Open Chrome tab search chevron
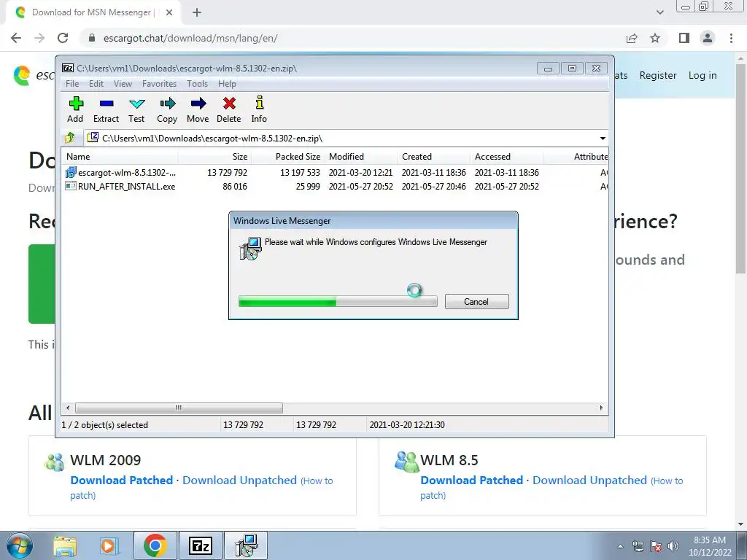This screenshot has height=560, width=747. 659,13
